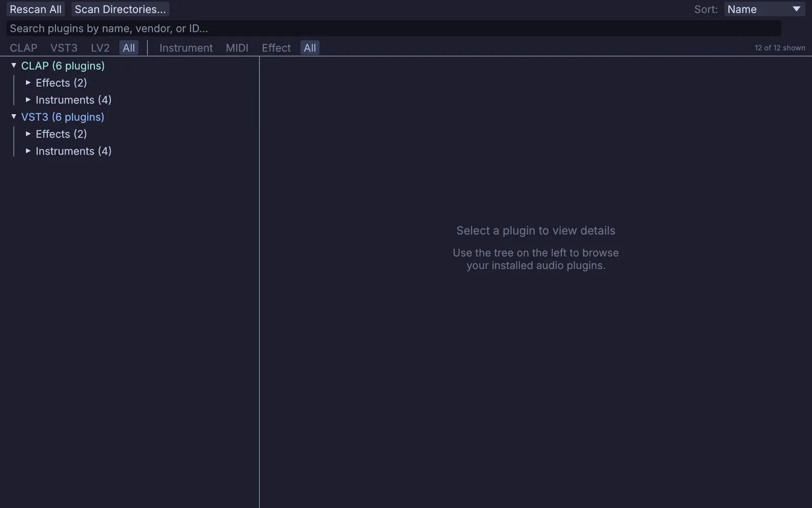Image resolution: width=812 pixels, height=508 pixels.
Task: Show only MIDI plugins
Action: (237, 48)
